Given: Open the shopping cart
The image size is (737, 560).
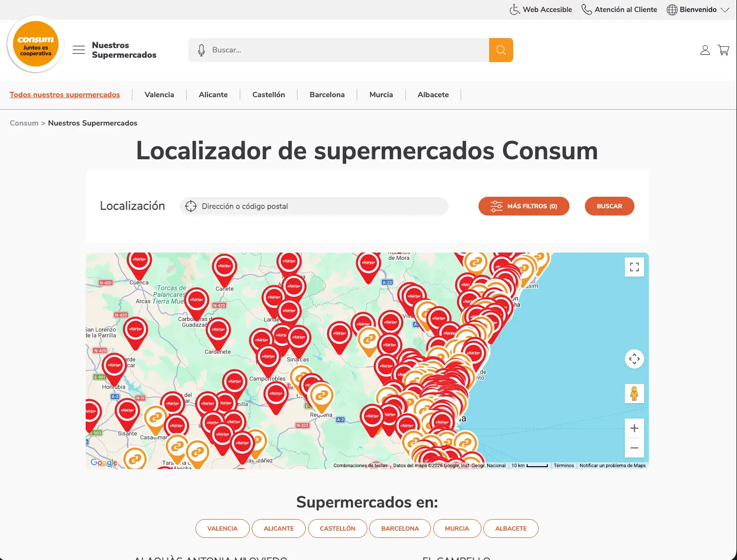Looking at the screenshot, I should (x=724, y=50).
